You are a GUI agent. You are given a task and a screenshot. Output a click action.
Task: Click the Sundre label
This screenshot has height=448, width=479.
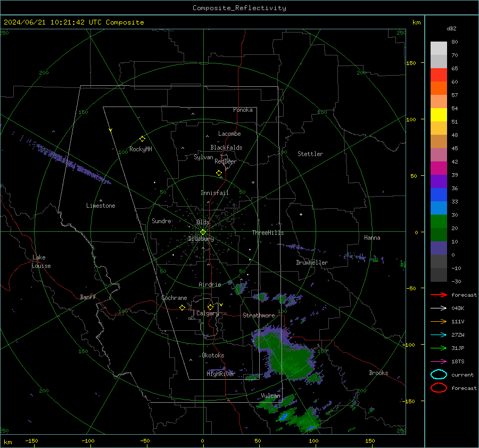point(161,221)
